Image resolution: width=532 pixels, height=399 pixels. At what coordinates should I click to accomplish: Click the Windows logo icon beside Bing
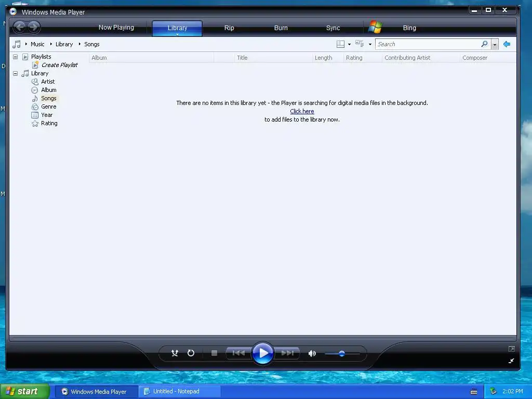point(375,27)
